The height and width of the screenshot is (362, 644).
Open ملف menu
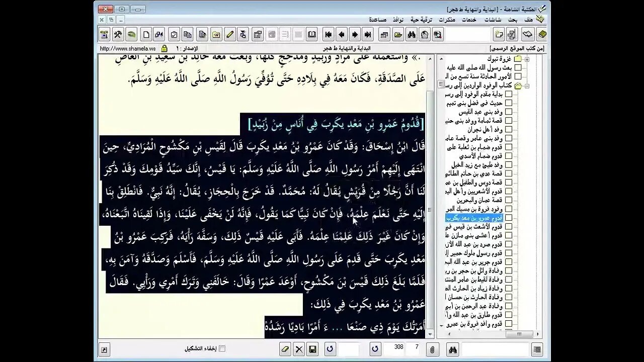pos(528,20)
